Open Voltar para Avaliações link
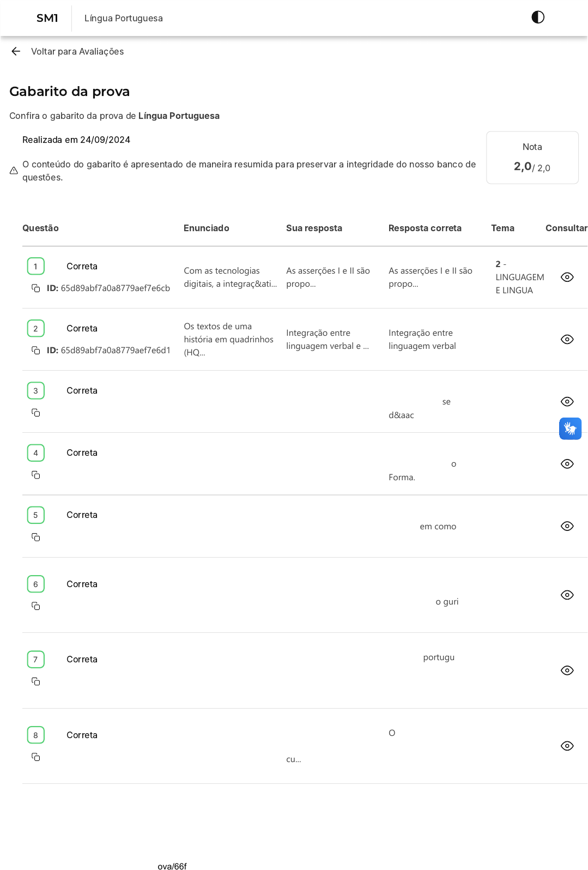Viewport: 588px width, 870px height. point(77,51)
